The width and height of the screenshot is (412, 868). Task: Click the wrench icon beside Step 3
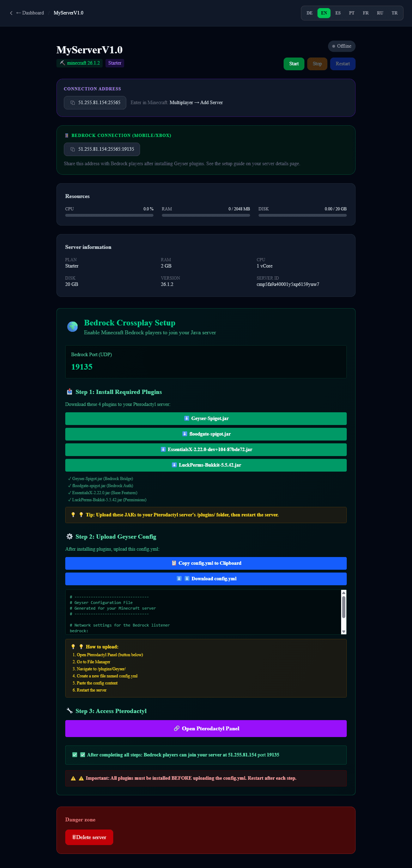point(69,711)
